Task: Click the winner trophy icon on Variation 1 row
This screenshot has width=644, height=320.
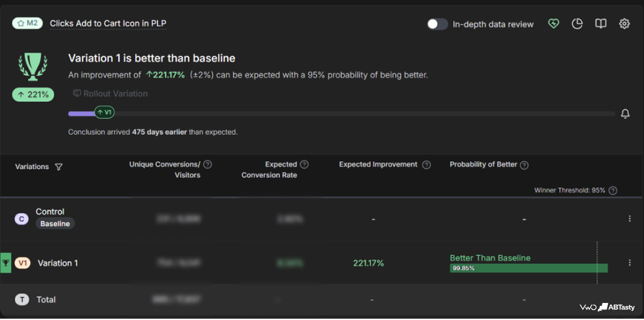Action: coord(6,263)
